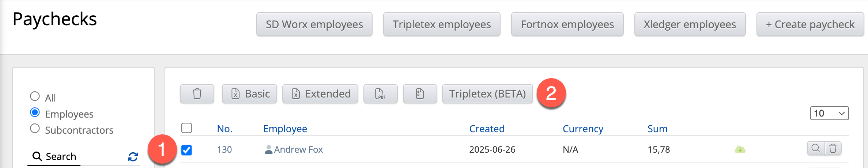Choose the Employees radio filter
Screen dimensions: 868x168
coord(35,112)
